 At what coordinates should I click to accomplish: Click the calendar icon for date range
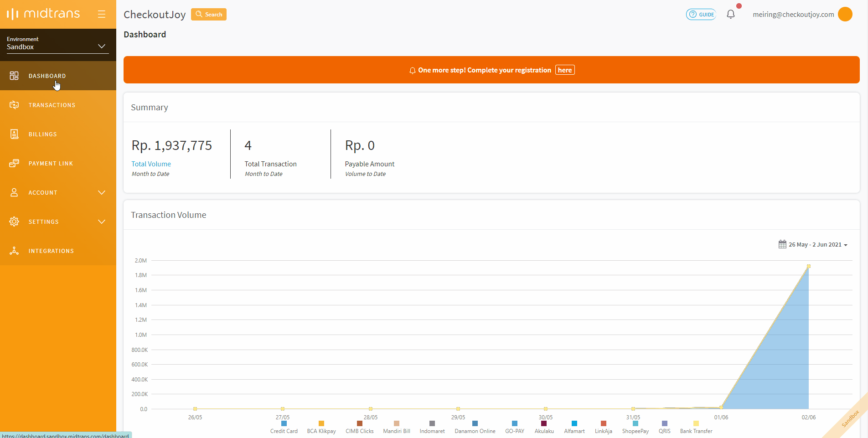coord(782,244)
